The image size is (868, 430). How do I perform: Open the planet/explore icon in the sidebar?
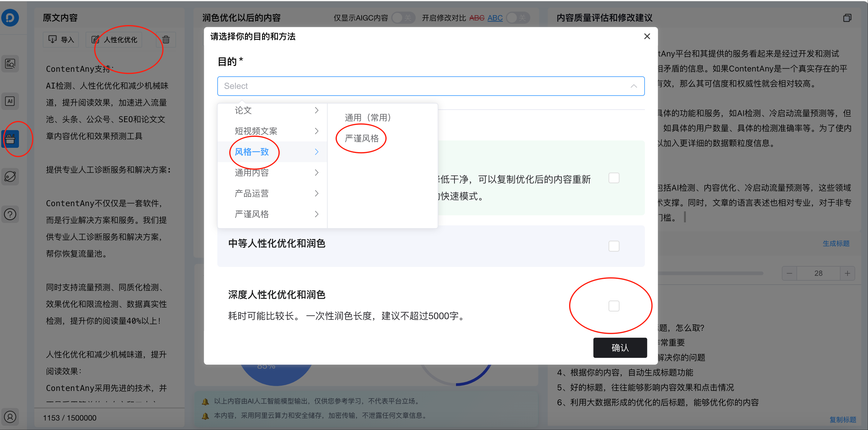coord(10,177)
